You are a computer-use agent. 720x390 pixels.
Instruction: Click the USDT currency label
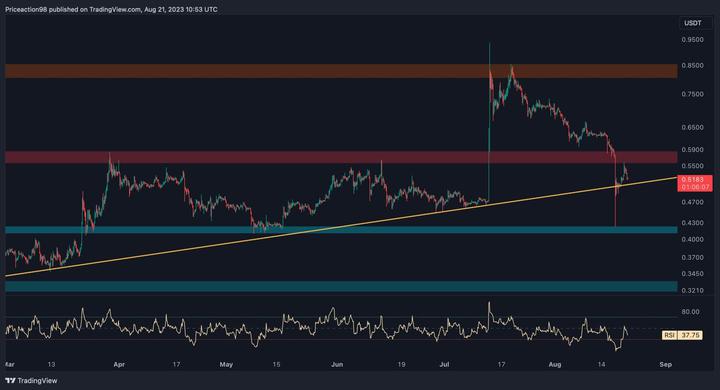(x=693, y=23)
